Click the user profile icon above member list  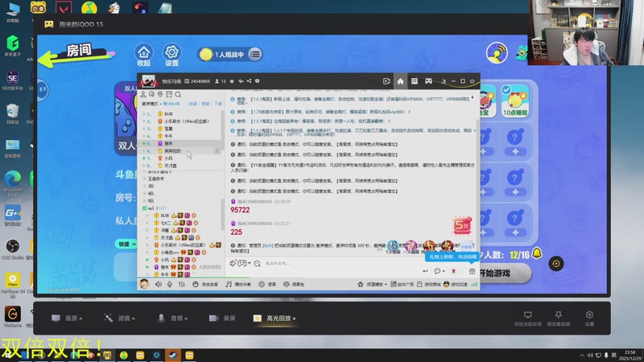coord(143,94)
